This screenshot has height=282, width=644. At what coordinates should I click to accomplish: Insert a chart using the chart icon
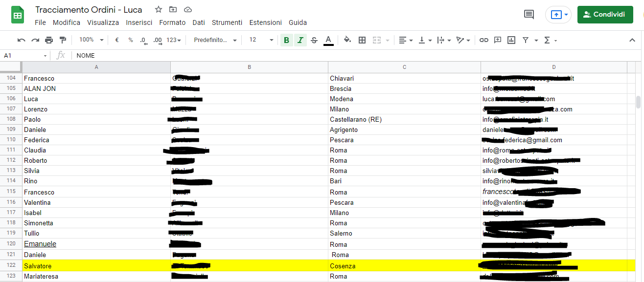click(x=511, y=40)
